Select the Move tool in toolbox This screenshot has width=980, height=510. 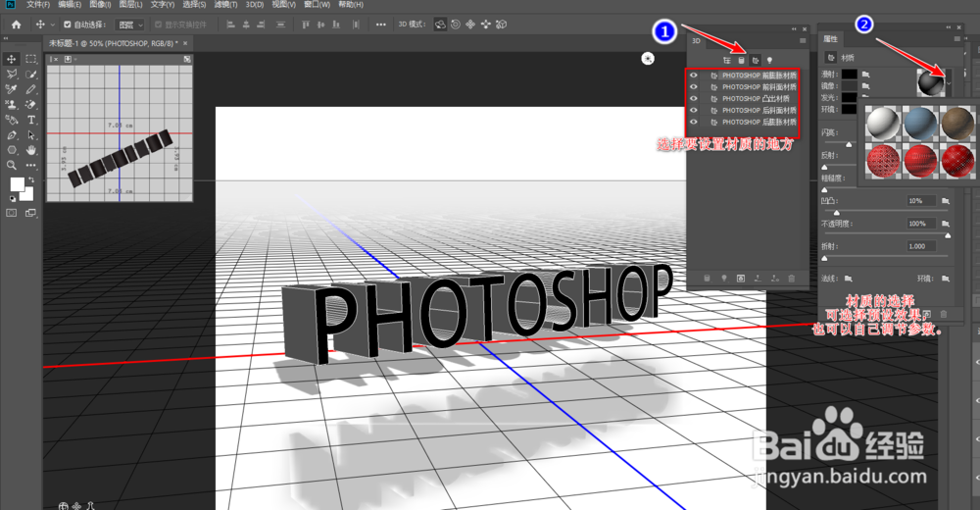(x=11, y=59)
